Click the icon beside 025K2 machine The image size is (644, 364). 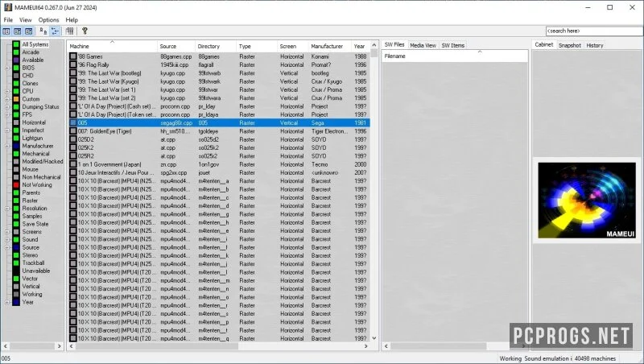coord(73,147)
